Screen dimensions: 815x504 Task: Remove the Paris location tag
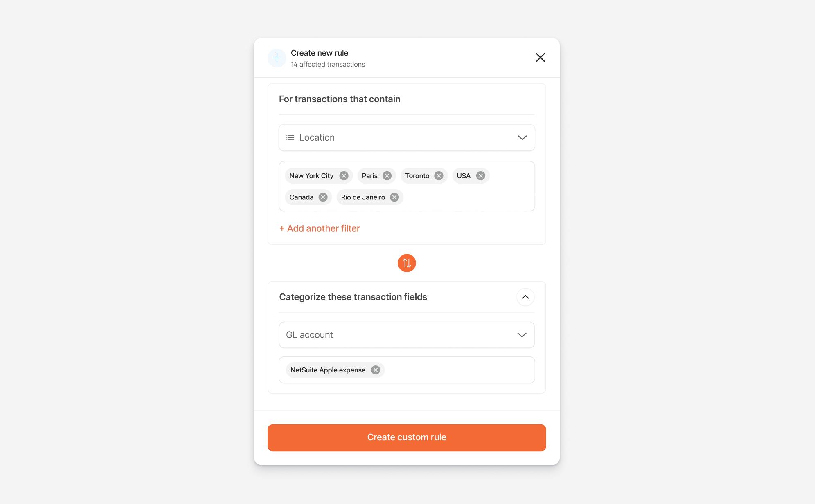click(x=387, y=176)
